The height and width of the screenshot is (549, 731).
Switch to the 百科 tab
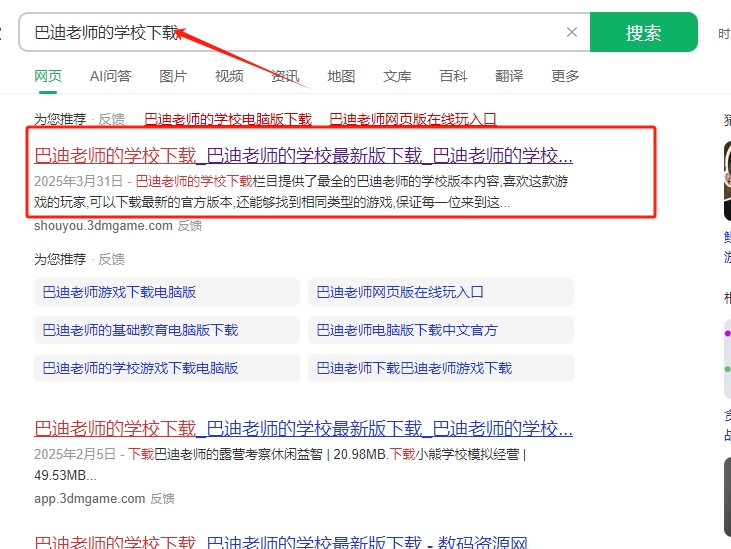(453, 76)
